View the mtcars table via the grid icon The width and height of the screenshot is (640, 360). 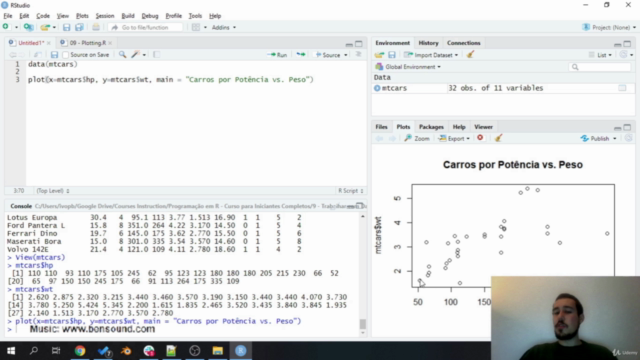622,88
